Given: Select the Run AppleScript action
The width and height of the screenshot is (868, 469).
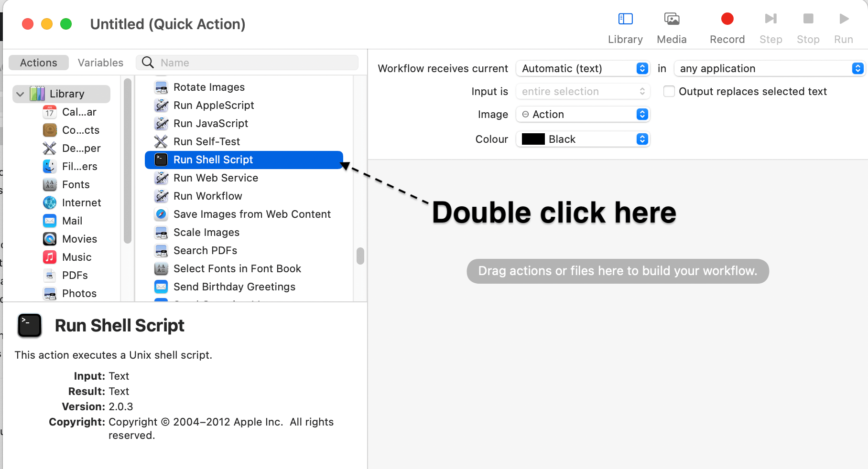Looking at the screenshot, I should pyautogui.click(x=214, y=106).
